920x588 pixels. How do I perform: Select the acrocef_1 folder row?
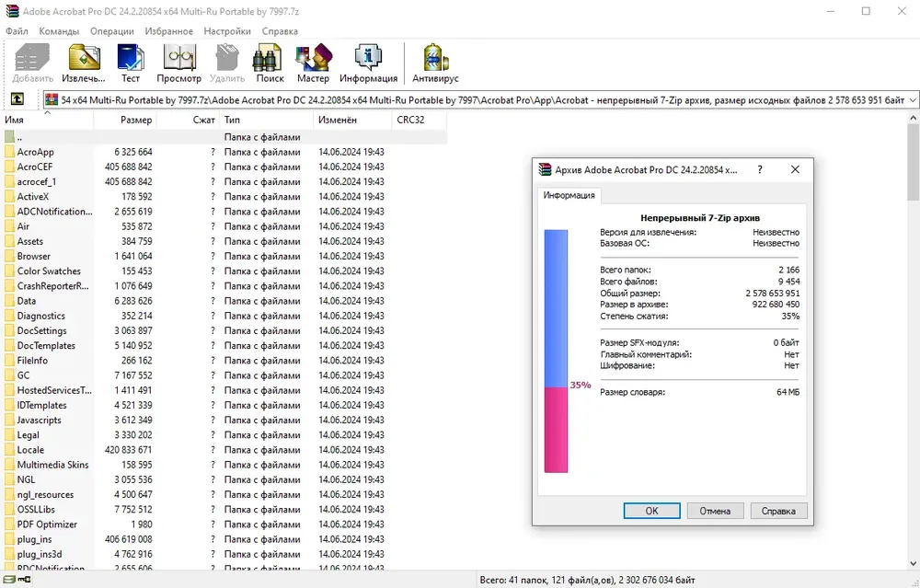[224, 182]
